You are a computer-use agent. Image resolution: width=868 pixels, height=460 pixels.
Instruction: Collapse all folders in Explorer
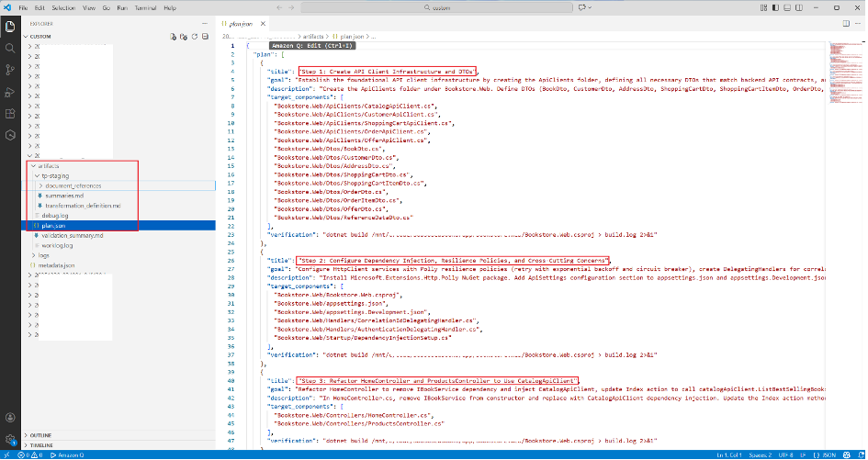204,37
